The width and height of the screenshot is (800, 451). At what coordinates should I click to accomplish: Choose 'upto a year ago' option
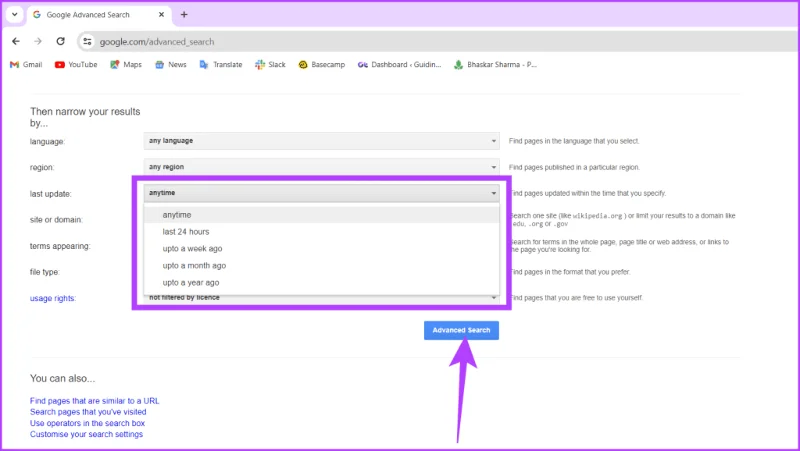tap(321, 282)
